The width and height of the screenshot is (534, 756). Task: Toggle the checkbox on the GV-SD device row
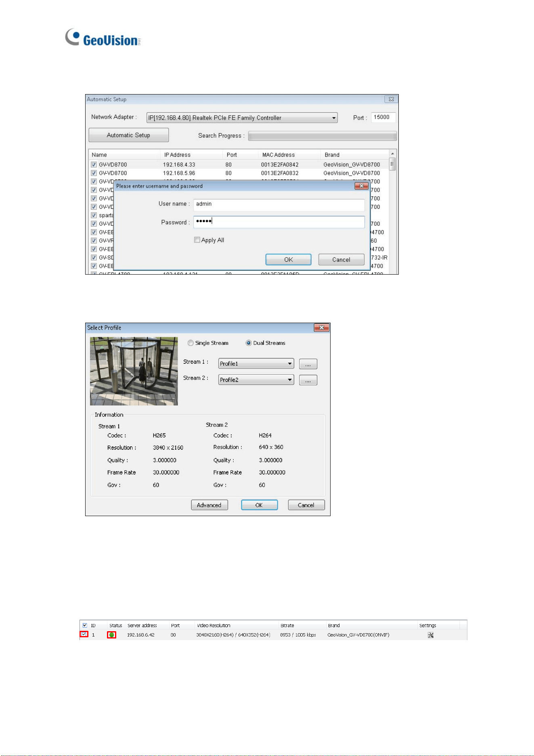tap(94, 257)
